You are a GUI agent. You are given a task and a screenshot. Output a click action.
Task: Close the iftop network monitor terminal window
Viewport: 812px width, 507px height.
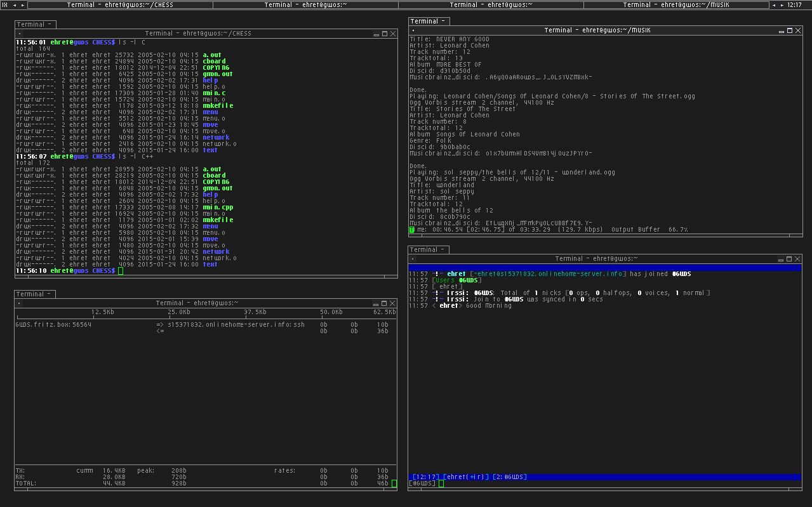click(392, 303)
